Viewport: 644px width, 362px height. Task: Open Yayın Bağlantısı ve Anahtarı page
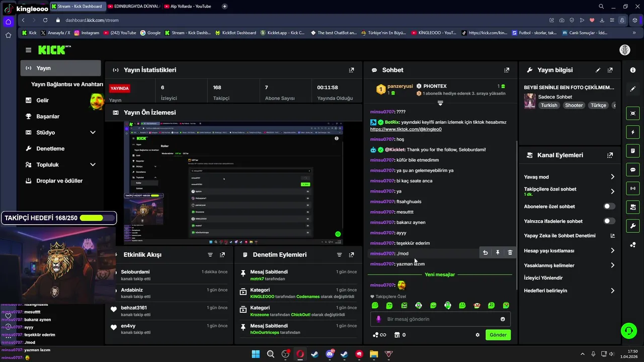coord(67,84)
